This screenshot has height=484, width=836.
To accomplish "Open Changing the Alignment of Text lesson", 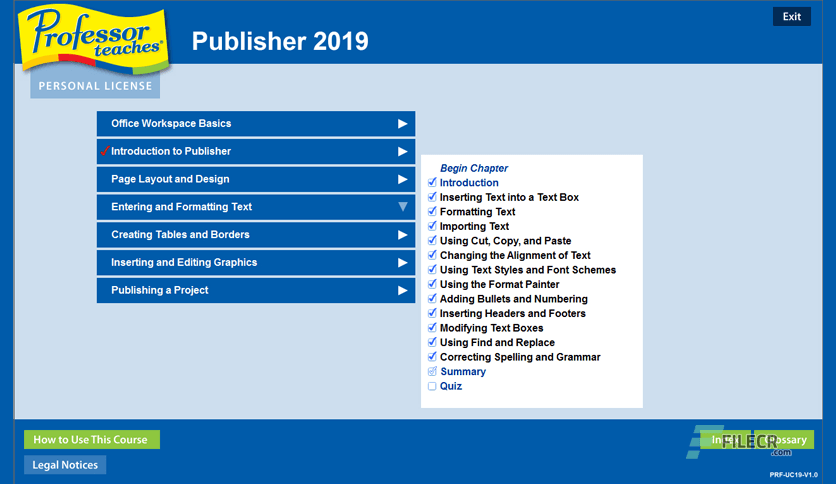I will click(x=515, y=255).
